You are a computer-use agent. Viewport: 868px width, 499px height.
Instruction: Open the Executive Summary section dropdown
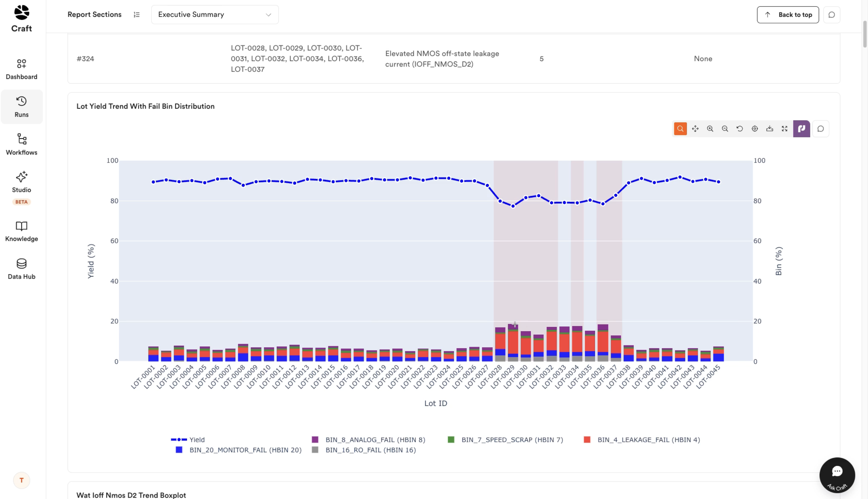coord(215,14)
